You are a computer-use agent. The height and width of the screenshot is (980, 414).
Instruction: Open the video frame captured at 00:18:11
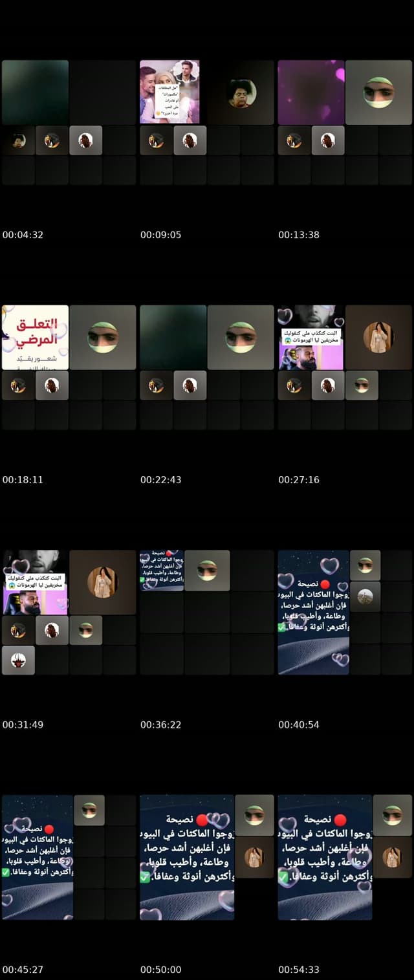point(69,367)
